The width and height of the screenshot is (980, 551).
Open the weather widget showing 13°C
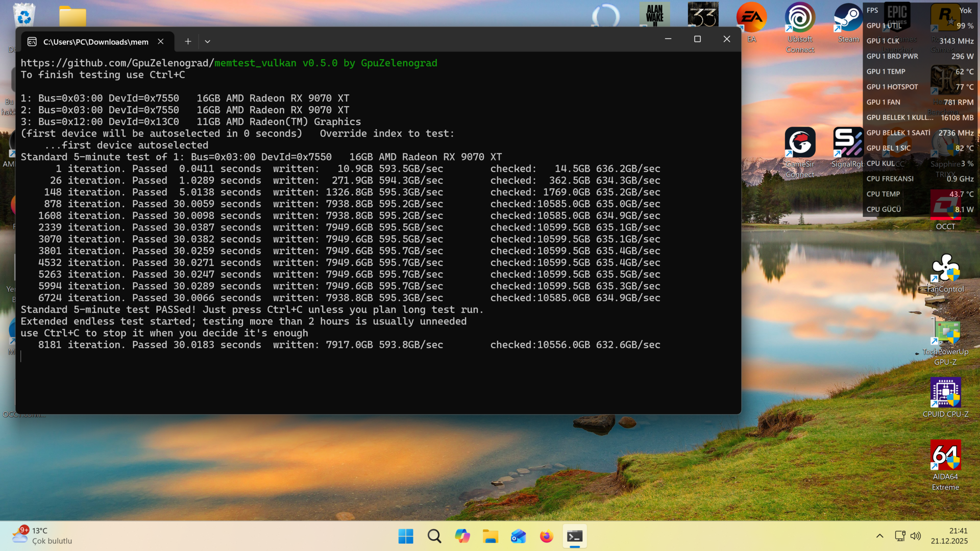tap(42, 536)
